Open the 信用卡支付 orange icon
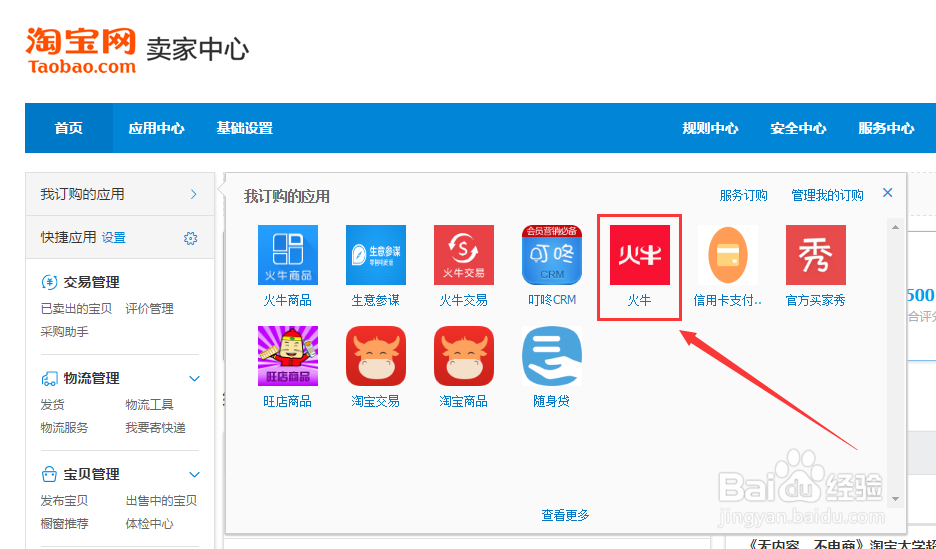Screen dimensions: 936x549 coord(728,255)
